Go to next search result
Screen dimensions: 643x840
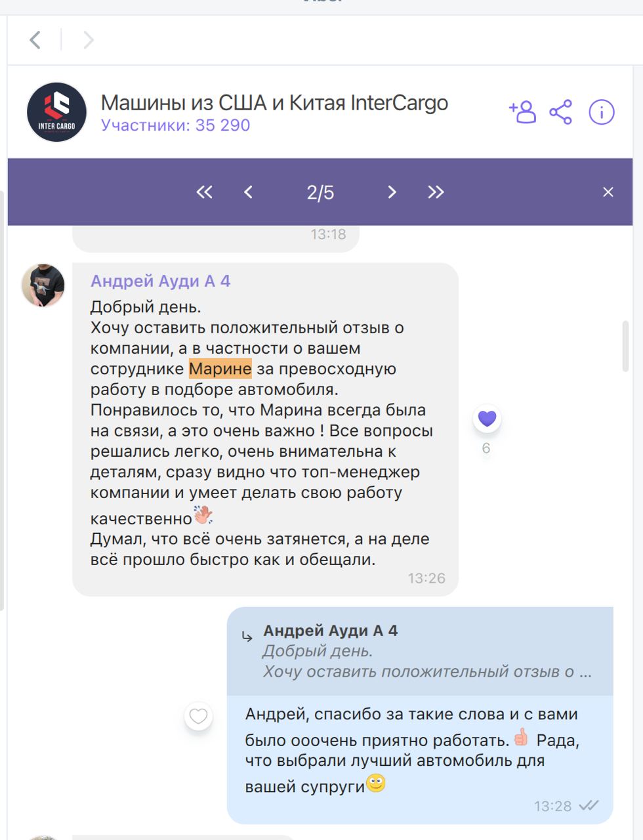click(x=392, y=192)
